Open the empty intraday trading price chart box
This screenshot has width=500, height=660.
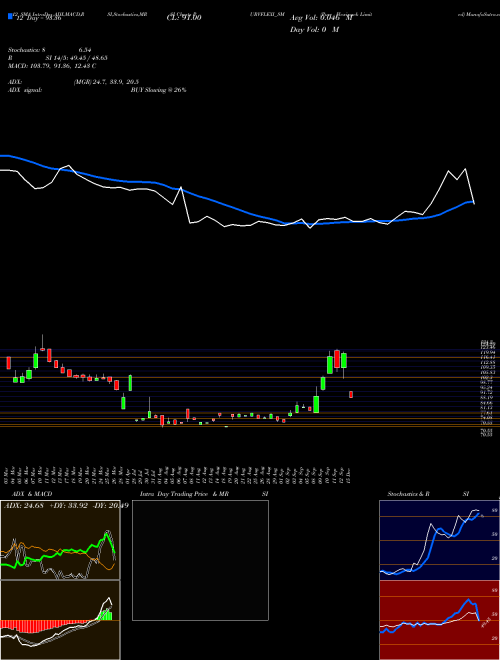tap(200, 560)
